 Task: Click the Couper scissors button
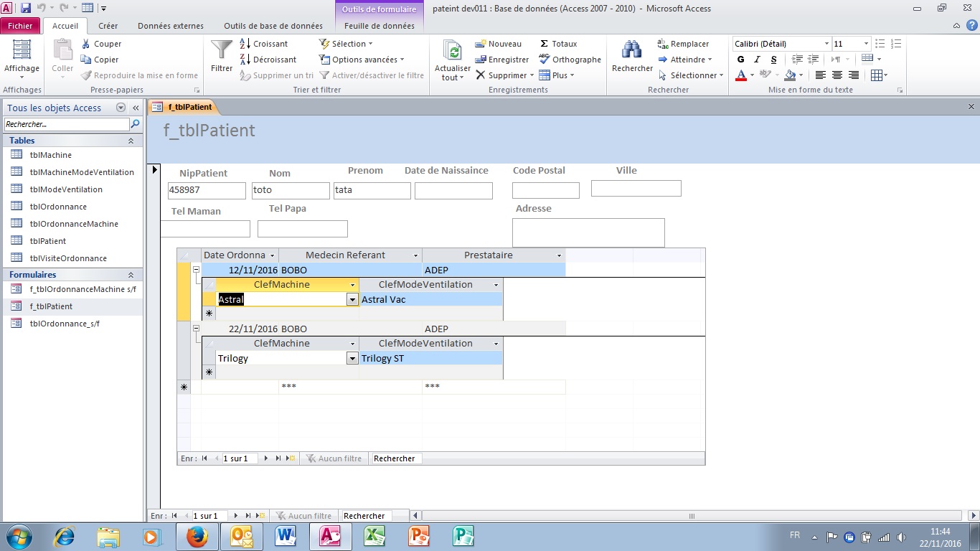(x=101, y=44)
